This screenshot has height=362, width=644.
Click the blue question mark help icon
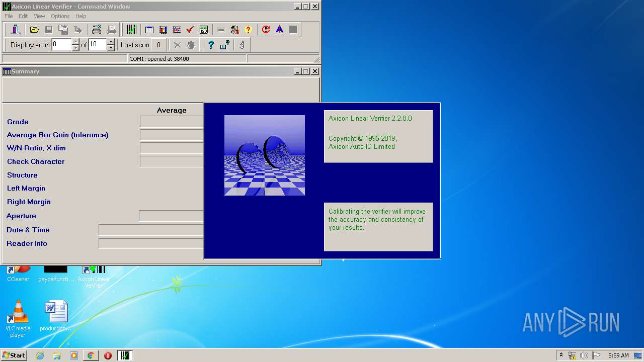(x=211, y=45)
